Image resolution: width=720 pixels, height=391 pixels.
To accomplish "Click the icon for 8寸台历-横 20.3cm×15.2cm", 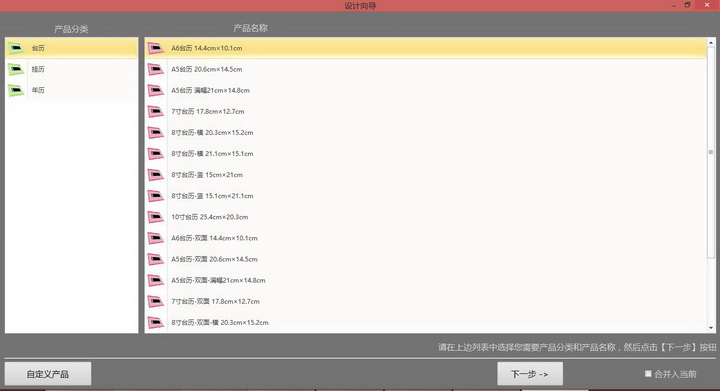I will [x=156, y=132].
